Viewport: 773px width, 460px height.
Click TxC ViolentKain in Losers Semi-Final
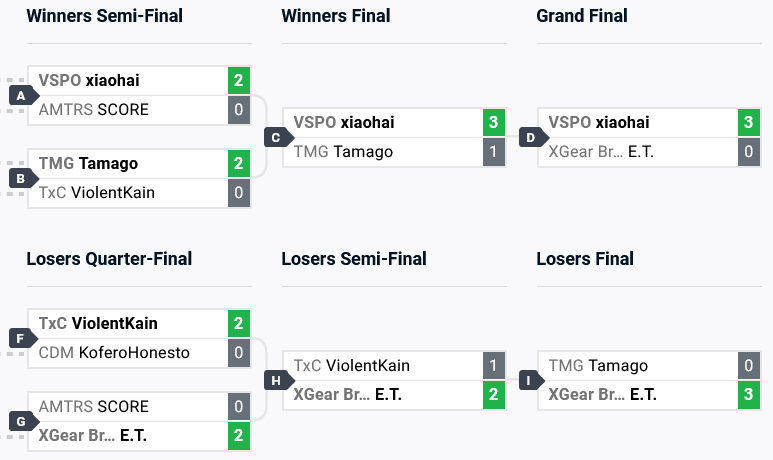coord(352,366)
